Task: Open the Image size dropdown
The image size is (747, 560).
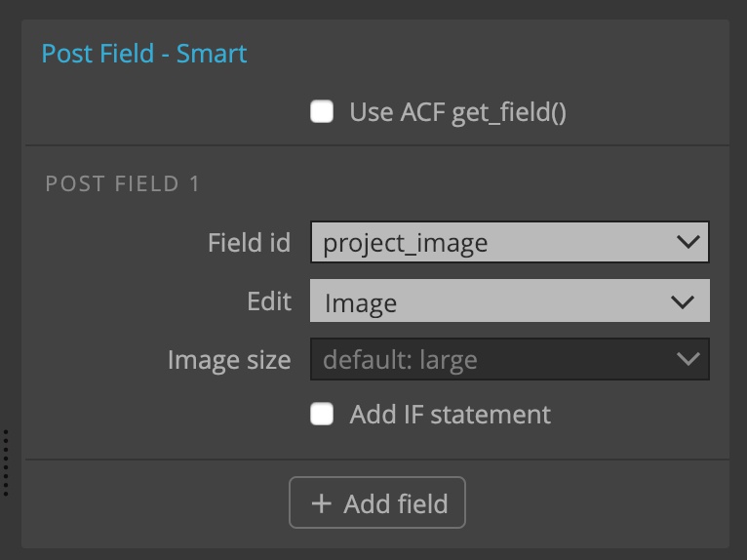Action: [510, 359]
